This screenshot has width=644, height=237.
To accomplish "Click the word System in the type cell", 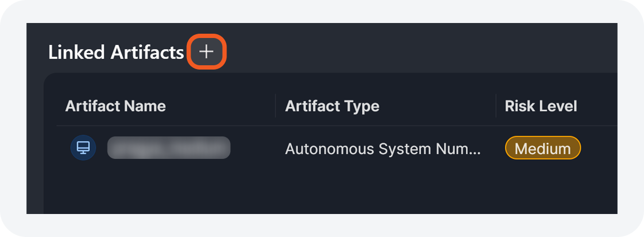I will [396, 149].
